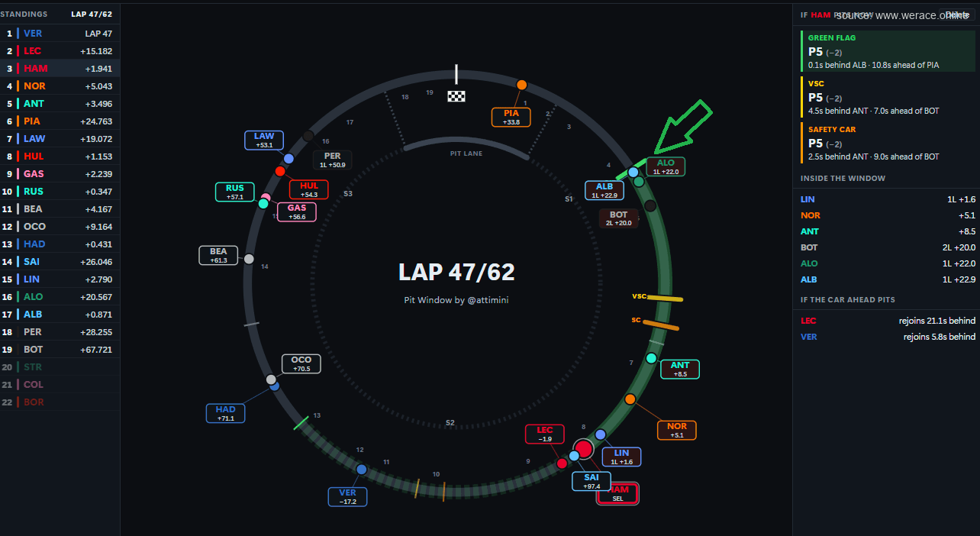Viewport: 980px width, 536px height.
Task: Select PER row in standings list
Action: 60,332
